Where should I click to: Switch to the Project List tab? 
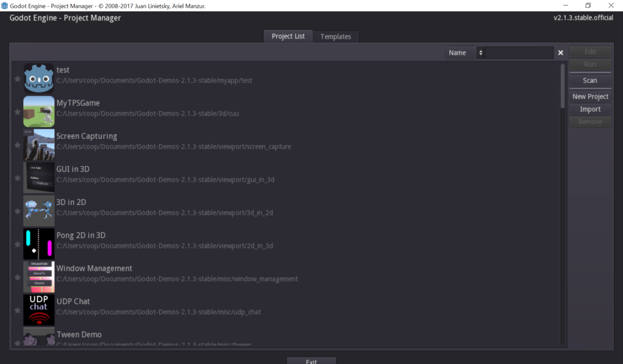click(x=288, y=36)
